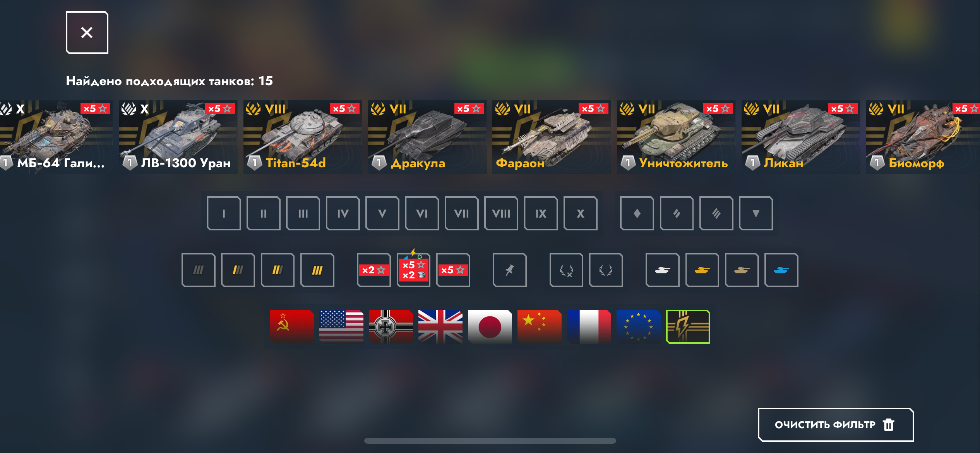Toggle the European Union flag filter
980x453 pixels.
(x=638, y=326)
